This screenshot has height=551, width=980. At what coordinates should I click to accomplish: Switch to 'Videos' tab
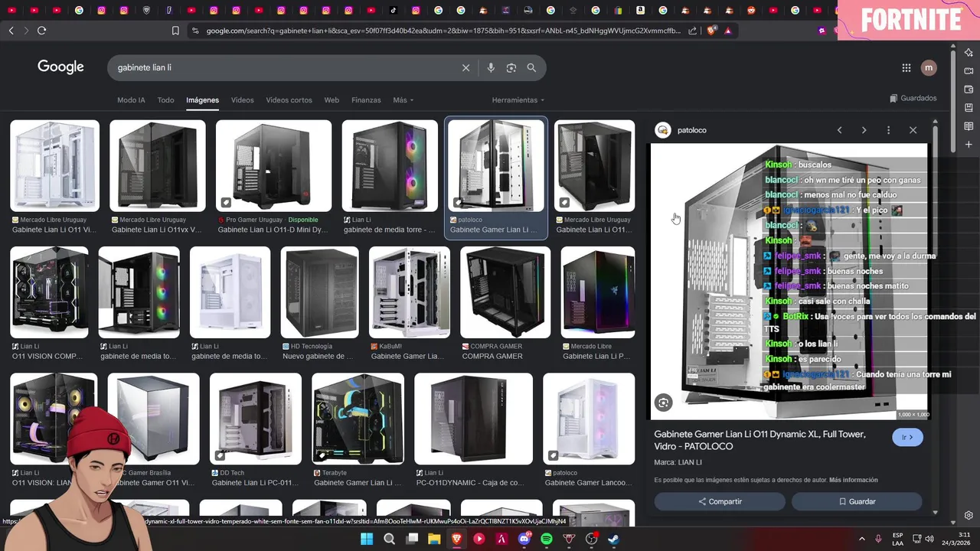(242, 100)
